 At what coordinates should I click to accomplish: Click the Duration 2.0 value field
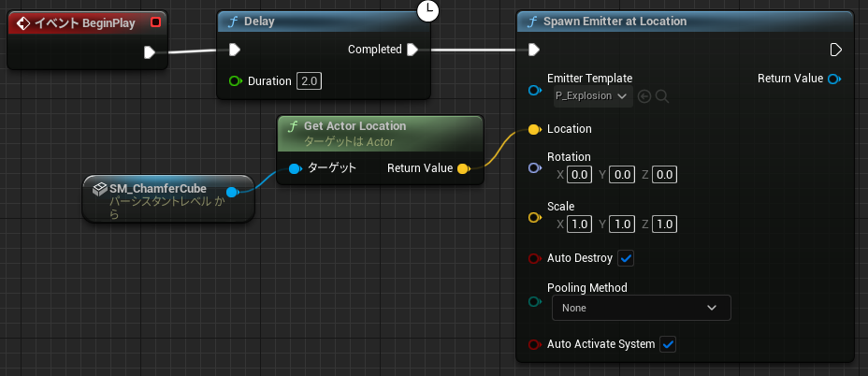[309, 81]
